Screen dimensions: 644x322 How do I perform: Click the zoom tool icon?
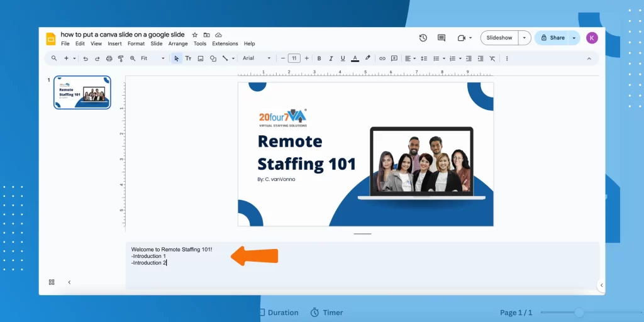[133, 58]
